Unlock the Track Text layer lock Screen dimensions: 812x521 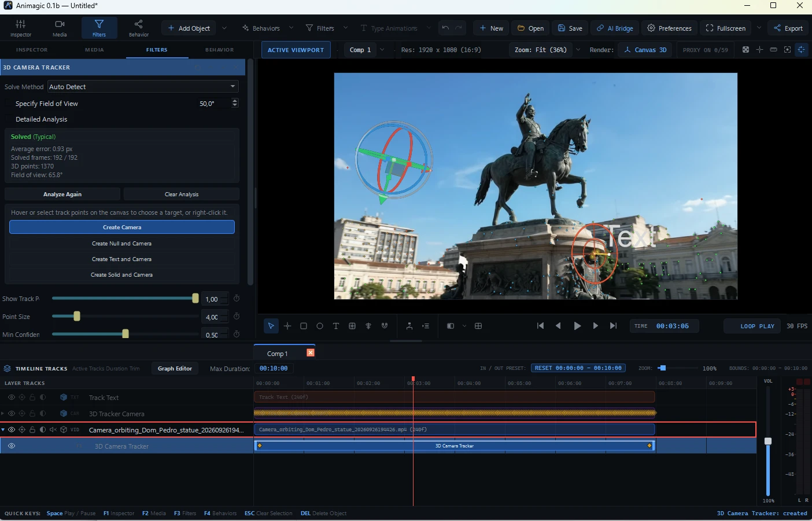(x=32, y=398)
